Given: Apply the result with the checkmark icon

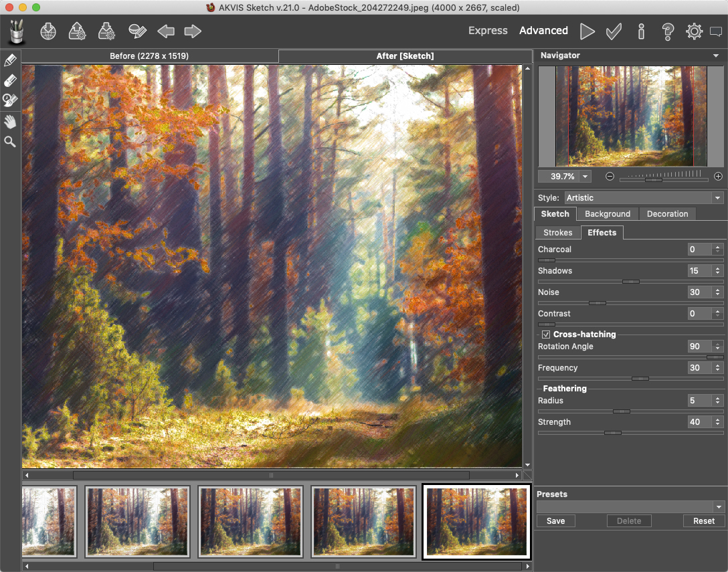Looking at the screenshot, I should [613, 31].
